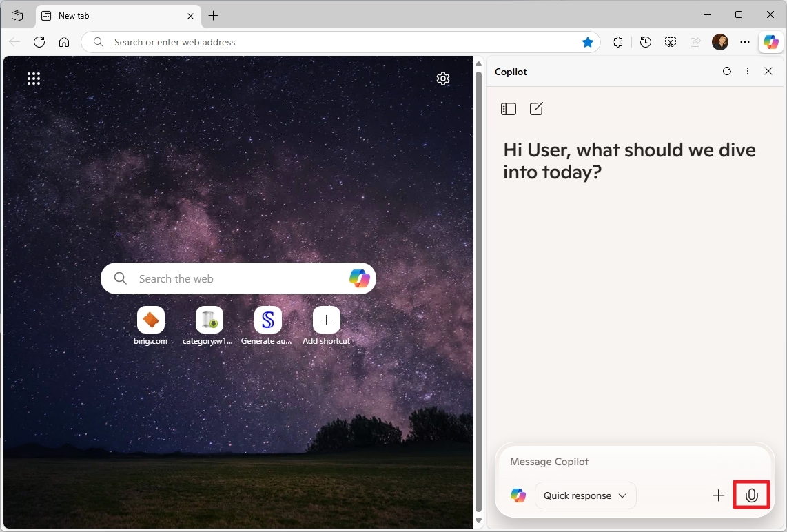
Task: Open the bing.com shortcut
Action: pos(150,320)
